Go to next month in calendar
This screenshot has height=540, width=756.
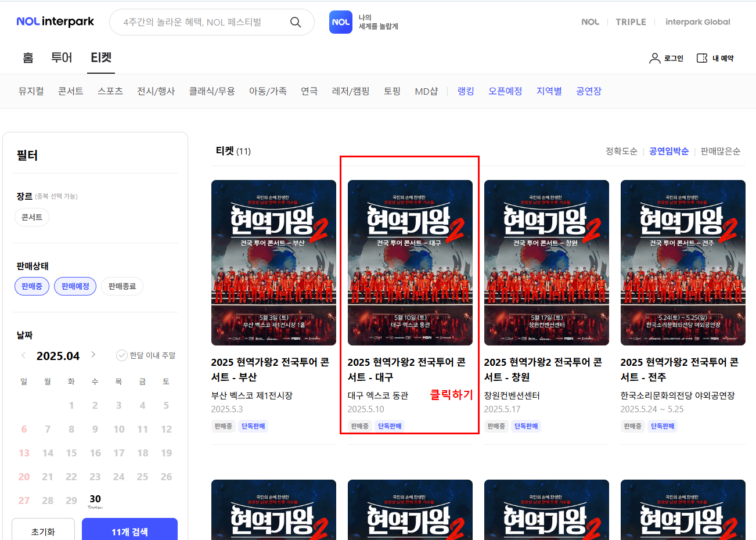[x=93, y=355]
